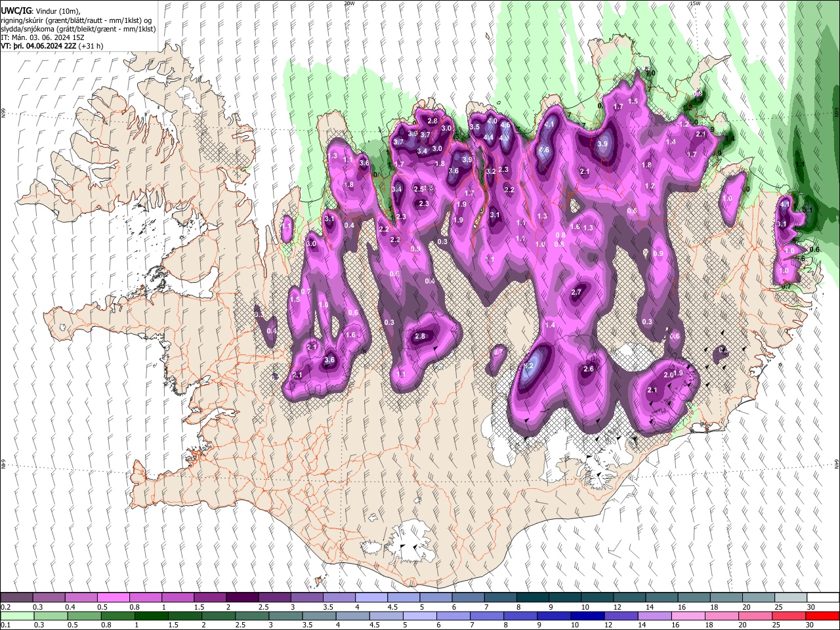Click the 2.7 precipitation value on the map
The image size is (840, 630).
(576, 292)
